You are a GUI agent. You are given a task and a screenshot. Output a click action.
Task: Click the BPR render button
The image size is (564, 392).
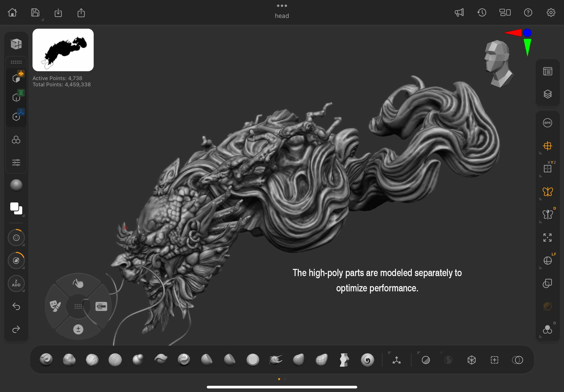click(x=547, y=123)
